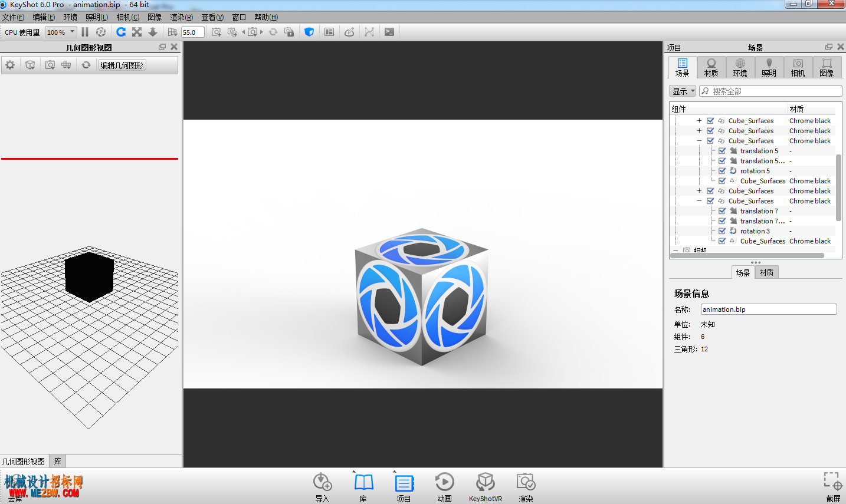Click the Add Camera icon in the toolbar
The image size is (846, 504).
pos(217,32)
